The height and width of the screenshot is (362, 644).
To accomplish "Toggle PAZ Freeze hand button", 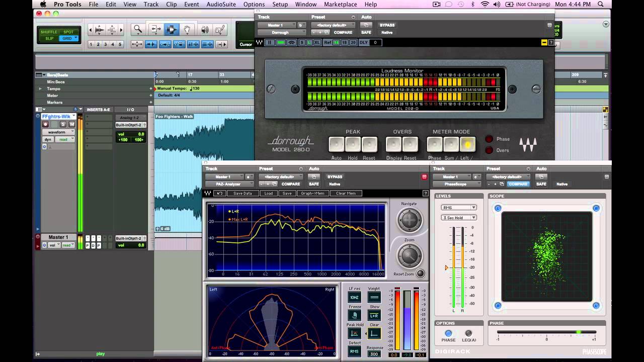I will (x=355, y=316).
